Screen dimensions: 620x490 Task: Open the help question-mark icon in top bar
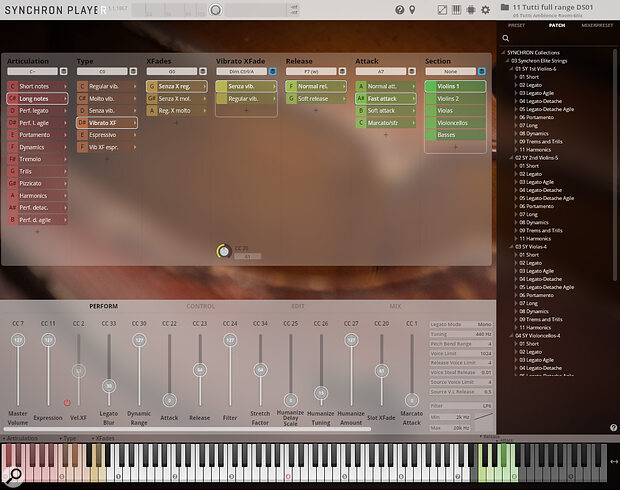[x=399, y=10]
